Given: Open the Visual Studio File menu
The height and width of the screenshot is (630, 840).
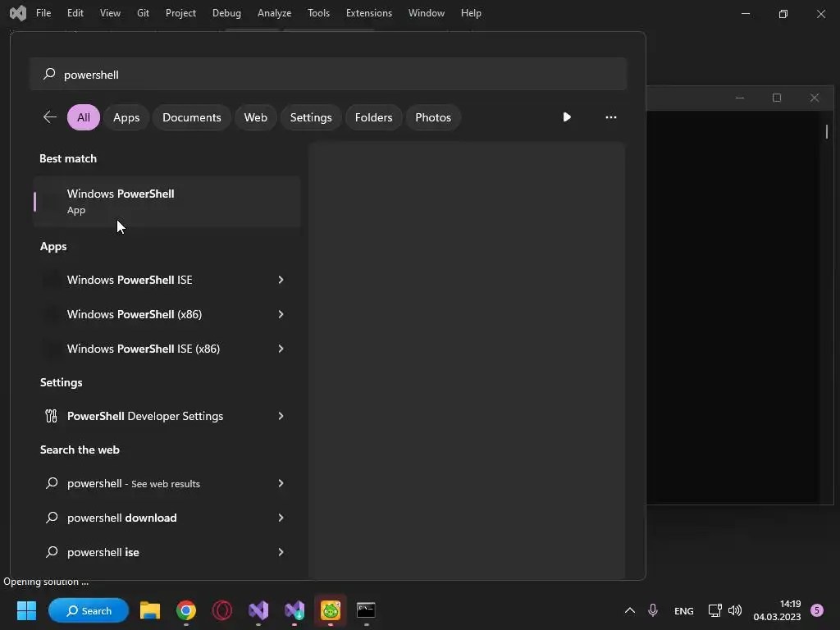Looking at the screenshot, I should tap(43, 13).
